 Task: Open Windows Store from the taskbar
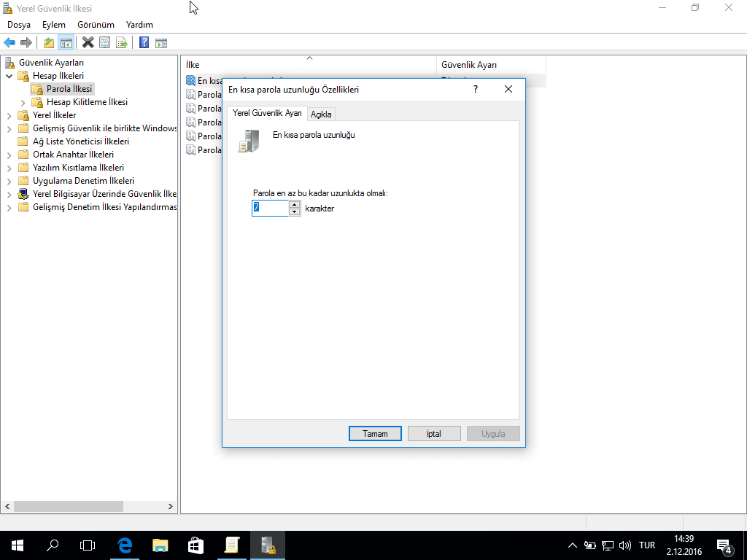196,545
